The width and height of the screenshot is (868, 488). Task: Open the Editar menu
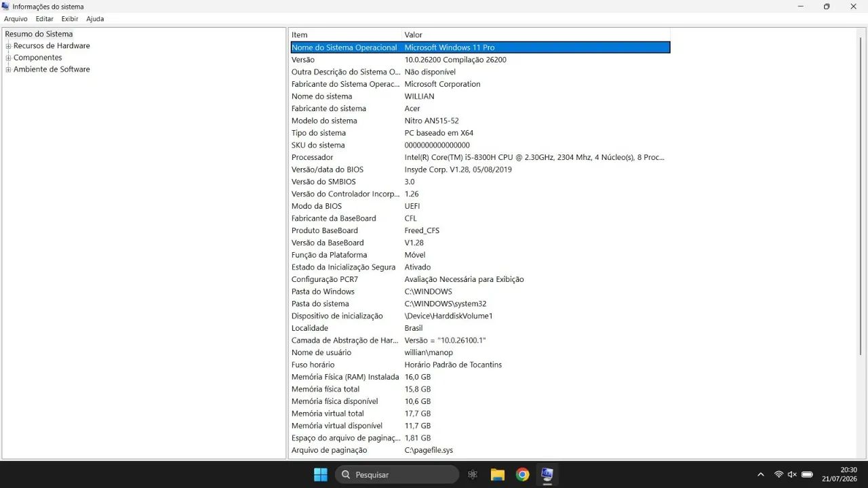click(45, 19)
